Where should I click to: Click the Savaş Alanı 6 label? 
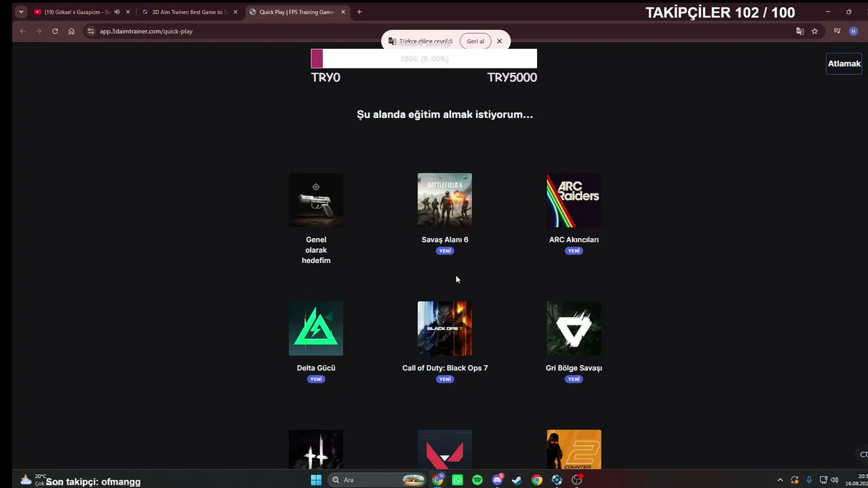[445, 240]
